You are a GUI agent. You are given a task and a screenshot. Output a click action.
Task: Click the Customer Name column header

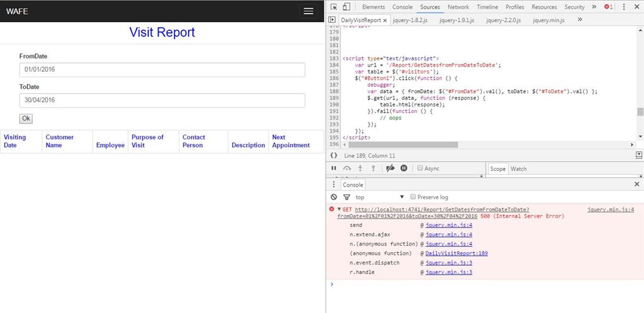point(67,141)
